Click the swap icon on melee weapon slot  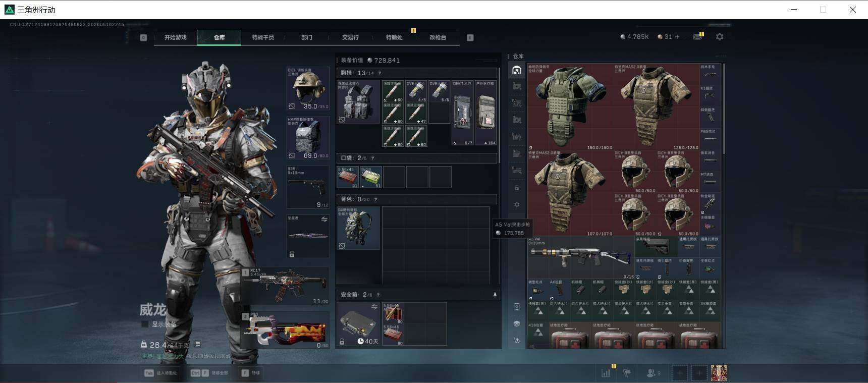pyautogui.click(x=324, y=220)
